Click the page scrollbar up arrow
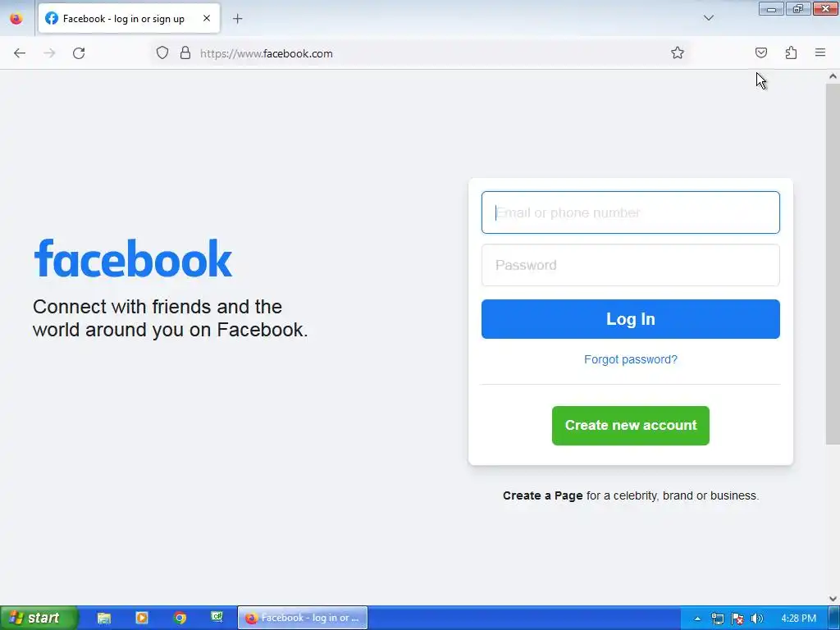This screenshot has height=630, width=840. coord(833,76)
